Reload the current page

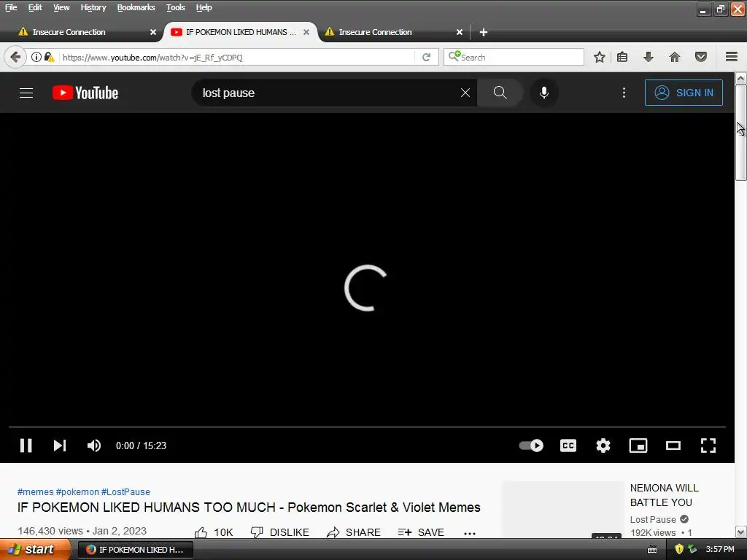point(426,57)
